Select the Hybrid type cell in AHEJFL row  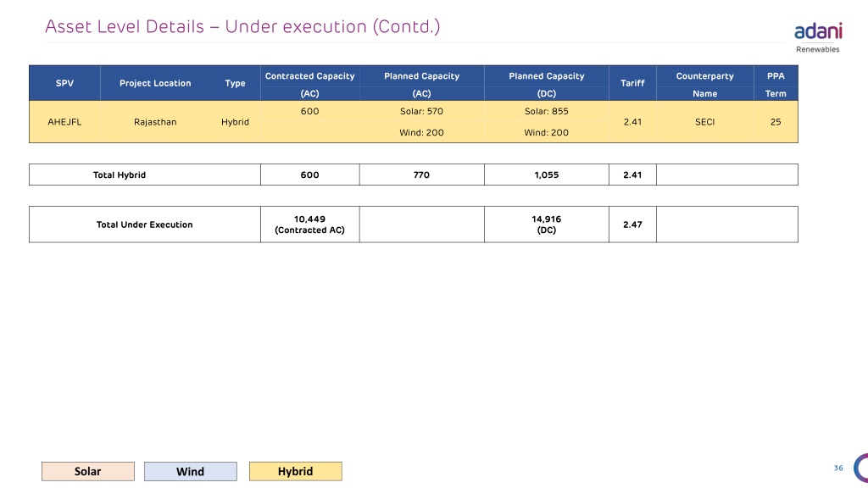(236, 122)
